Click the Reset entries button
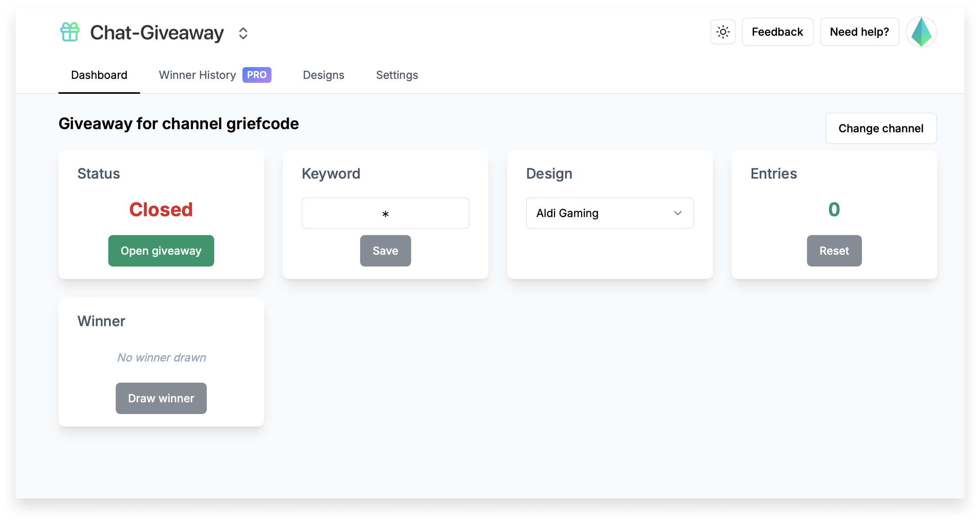This screenshot has height=522, width=980. point(834,250)
